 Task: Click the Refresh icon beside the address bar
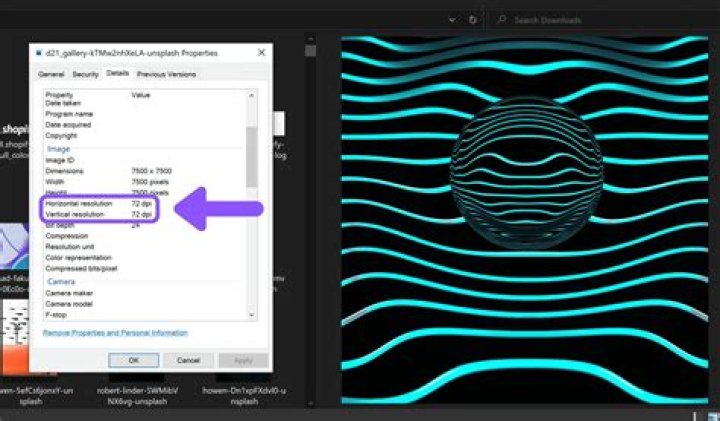click(473, 20)
